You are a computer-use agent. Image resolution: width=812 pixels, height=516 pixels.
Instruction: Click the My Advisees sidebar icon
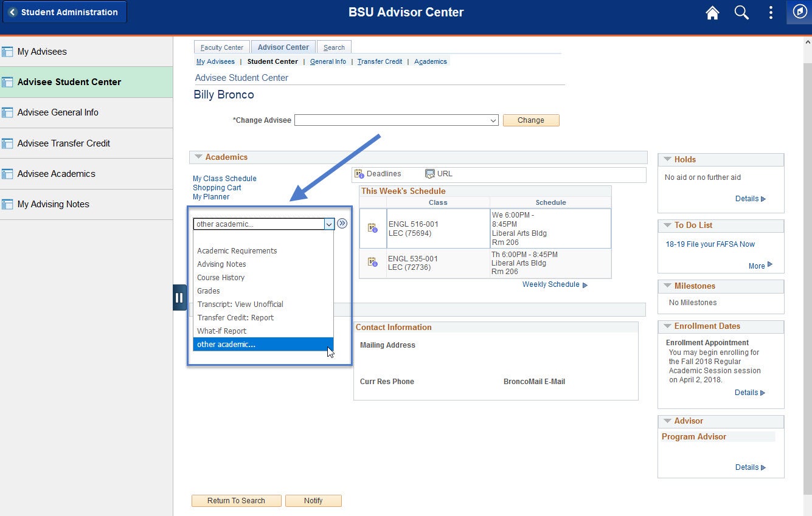(x=7, y=52)
